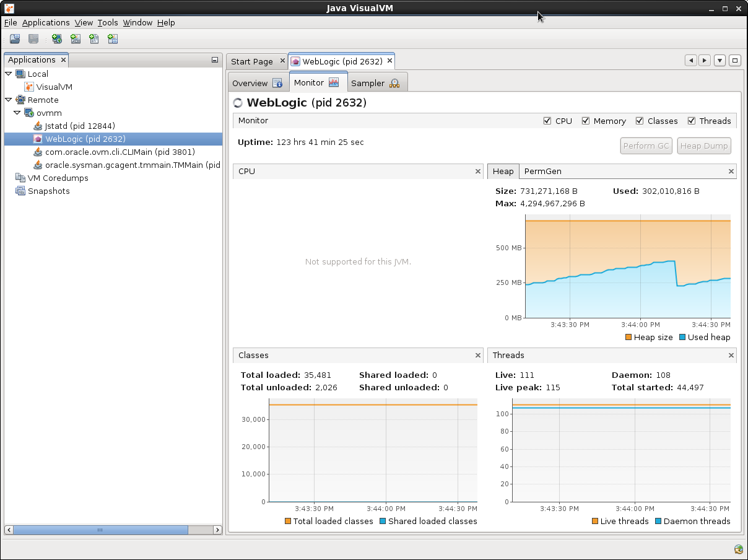This screenshot has width=748, height=560.
Task: Click the Add Application Snapshot toolbar icon
Action: coord(113,39)
